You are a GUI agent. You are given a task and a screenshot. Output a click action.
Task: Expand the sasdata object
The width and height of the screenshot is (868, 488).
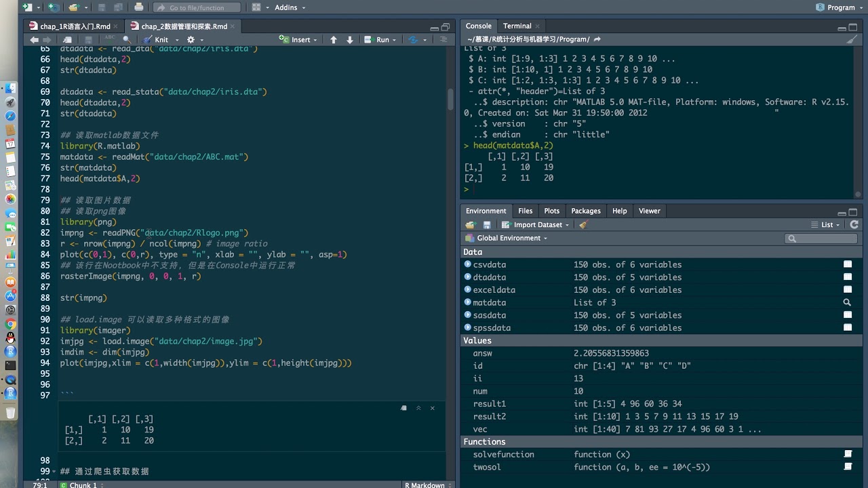467,314
